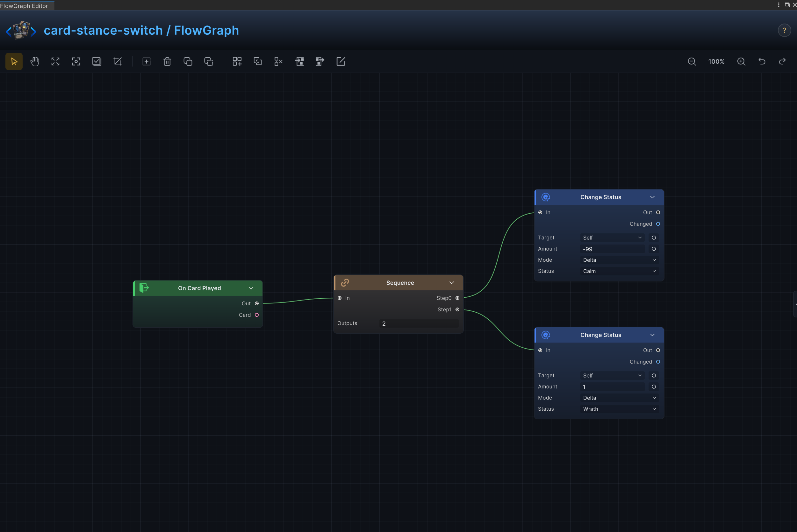Viewport: 797px width, 532px height.
Task: Click the Step0 output port
Action: coord(457,298)
